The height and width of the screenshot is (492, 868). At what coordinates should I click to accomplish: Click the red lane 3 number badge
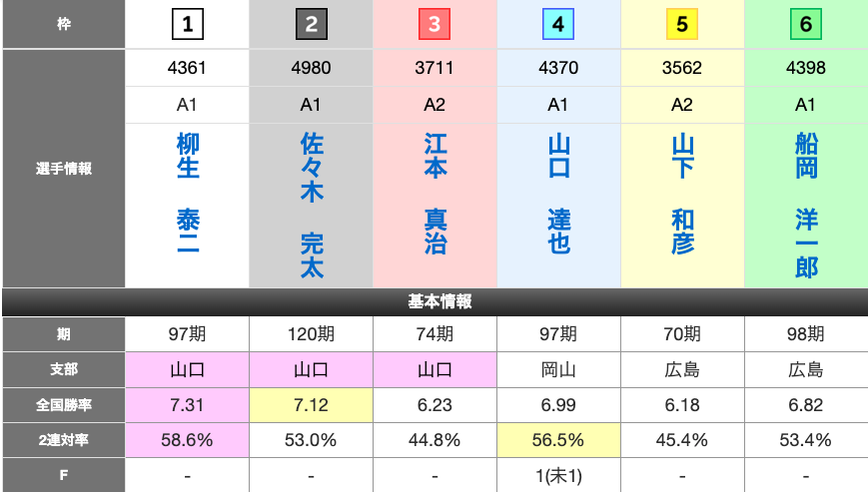click(434, 24)
